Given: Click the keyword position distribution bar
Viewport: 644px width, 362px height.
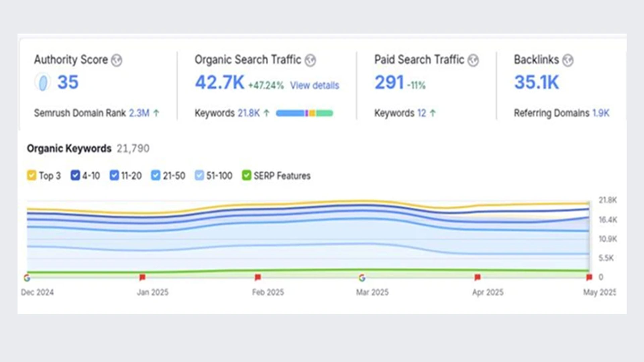Looking at the screenshot, I should click(x=304, y=113).
